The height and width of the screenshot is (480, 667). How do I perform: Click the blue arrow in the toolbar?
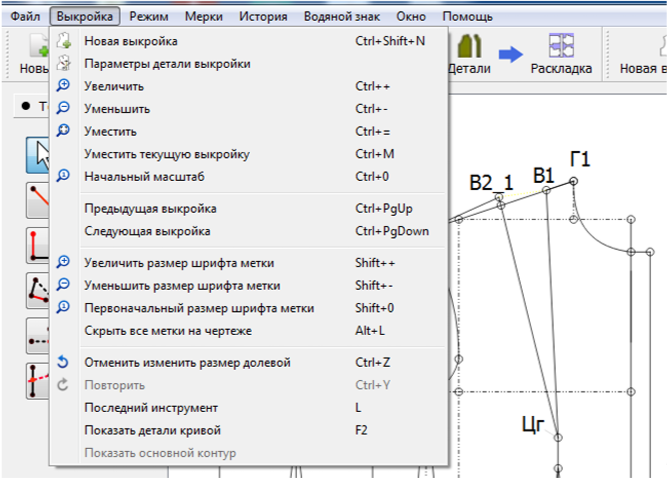click(510, 54)
